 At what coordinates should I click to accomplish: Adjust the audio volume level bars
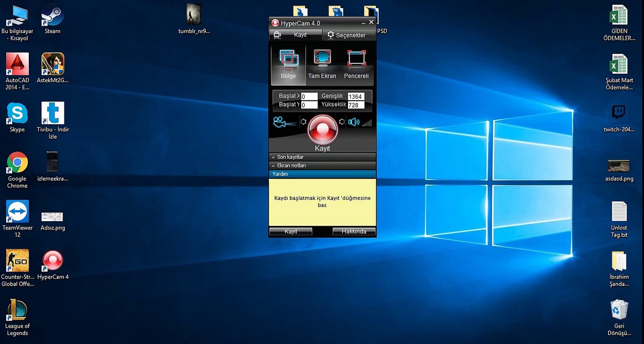point(367,123)
